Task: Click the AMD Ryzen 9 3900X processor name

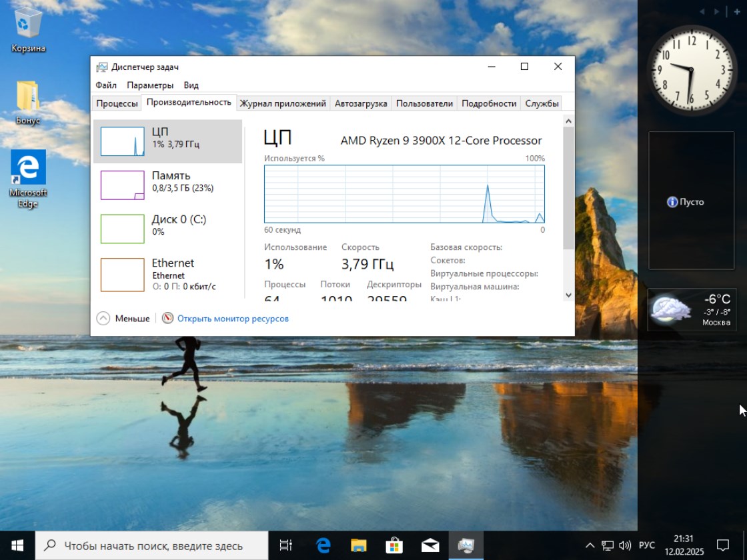Action: pos(441,141)
